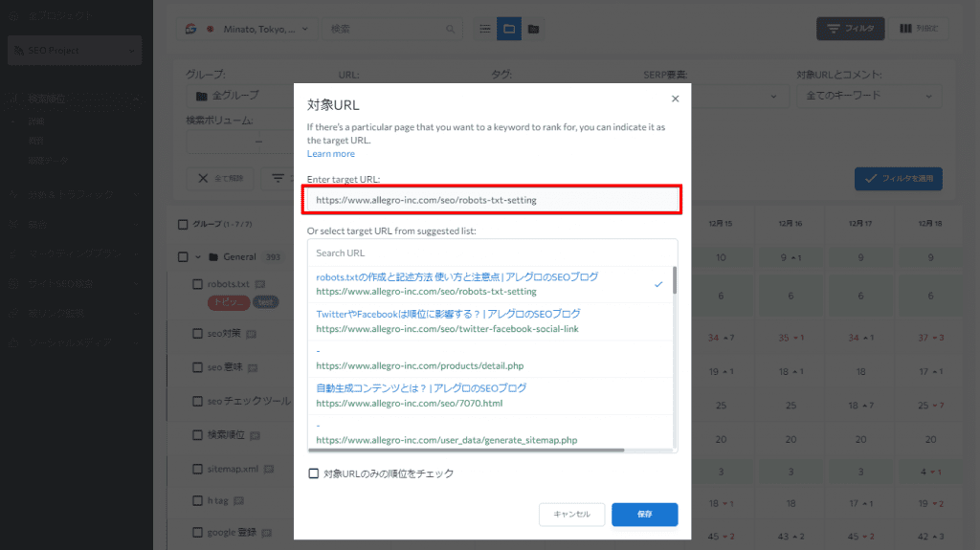Switch to the highlighted folder view icon
The height and width of the screenshot is (550, 980).
[509, 29]
